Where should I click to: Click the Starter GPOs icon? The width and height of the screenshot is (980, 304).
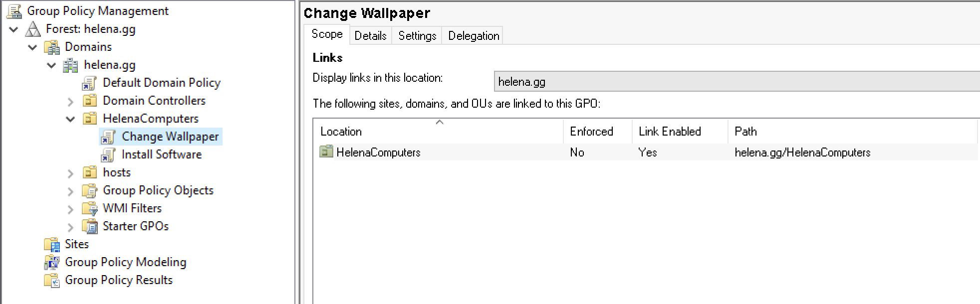tap(90, 226)
